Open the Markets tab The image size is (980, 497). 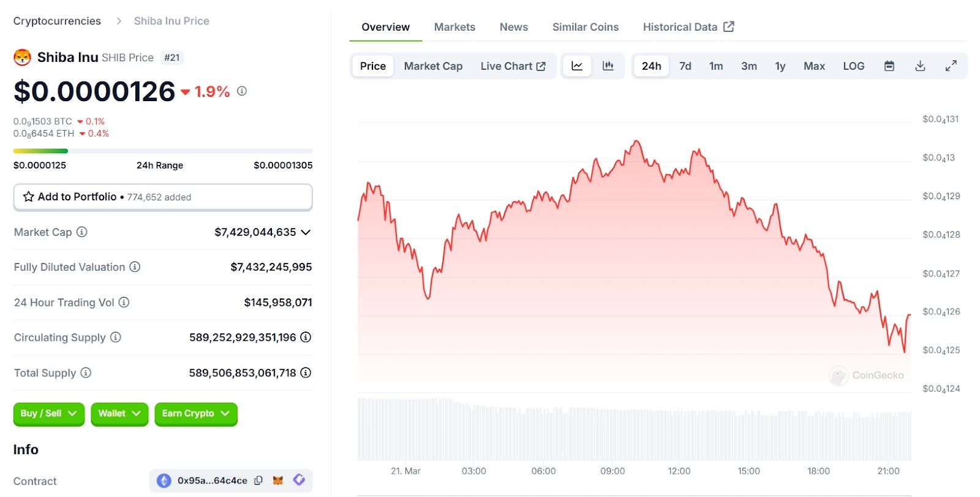454,27
